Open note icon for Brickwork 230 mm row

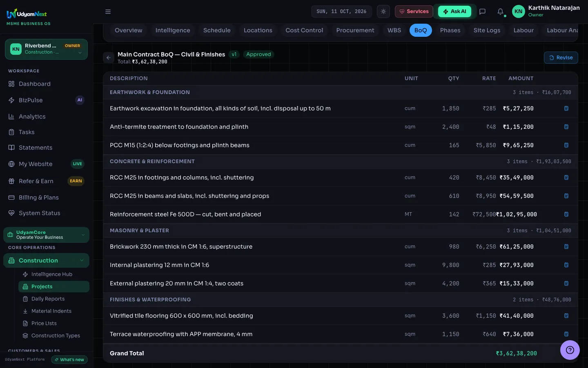tap(566, 247)
